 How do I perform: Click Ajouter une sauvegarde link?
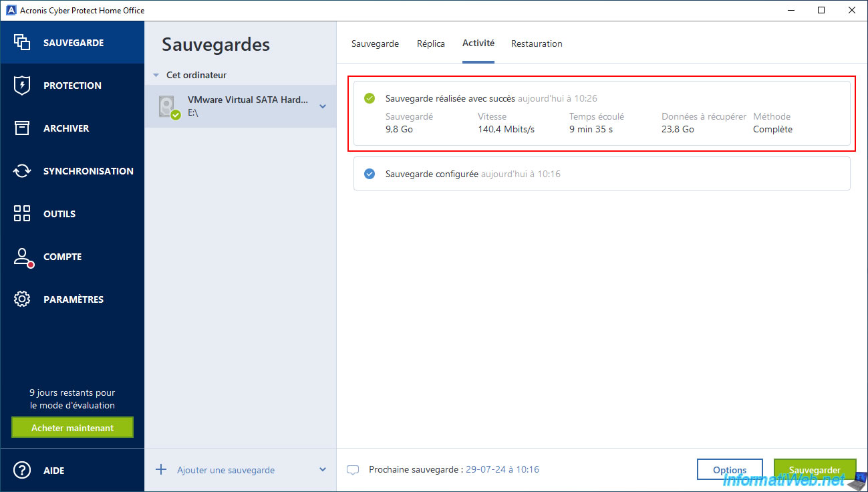[x=226, y=470]
